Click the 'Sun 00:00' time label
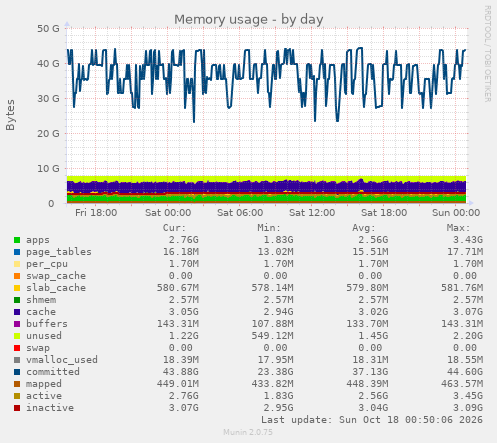 [x=456, y=213]
